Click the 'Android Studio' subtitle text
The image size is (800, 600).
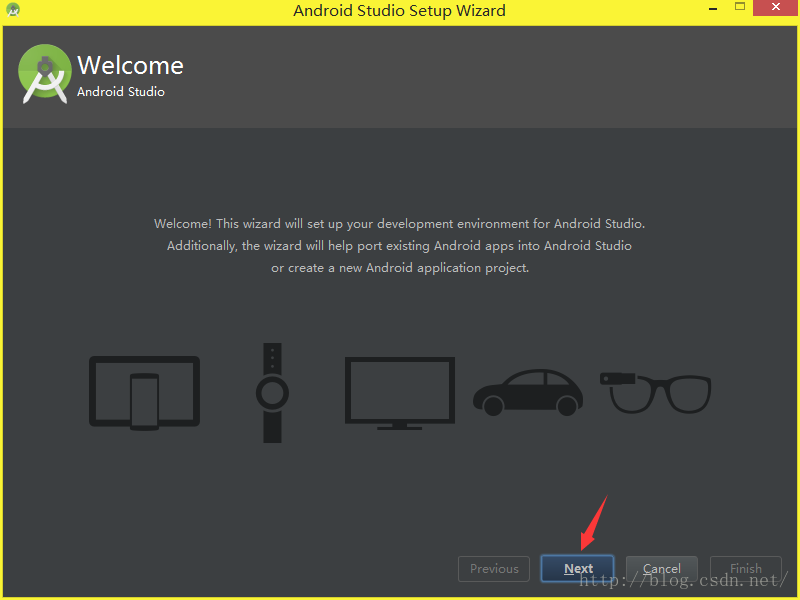(121, 92)
